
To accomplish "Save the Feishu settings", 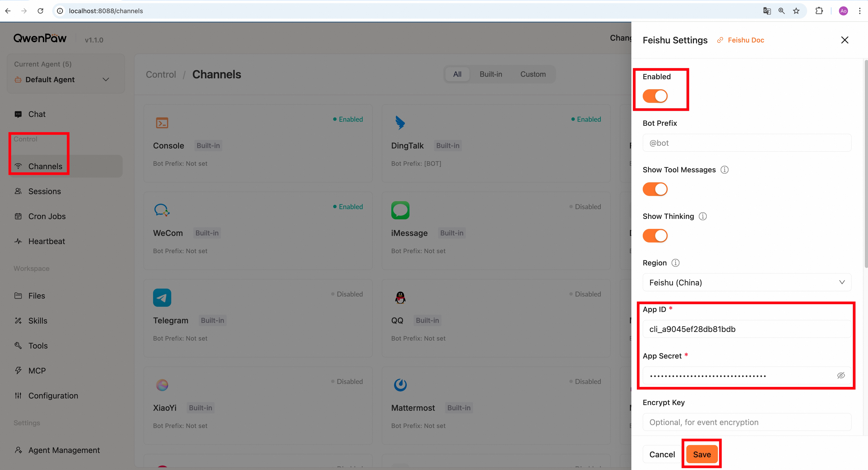I will point(702,454).
